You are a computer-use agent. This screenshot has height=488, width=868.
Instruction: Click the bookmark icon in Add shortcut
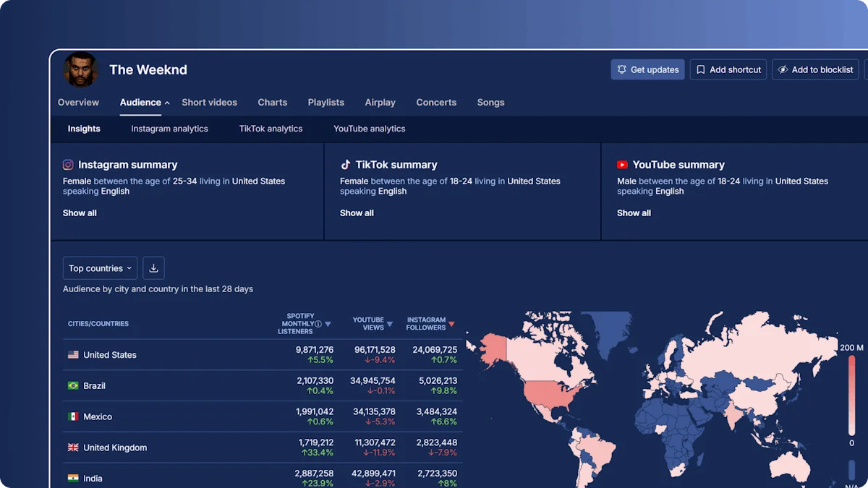coord(699,69)
